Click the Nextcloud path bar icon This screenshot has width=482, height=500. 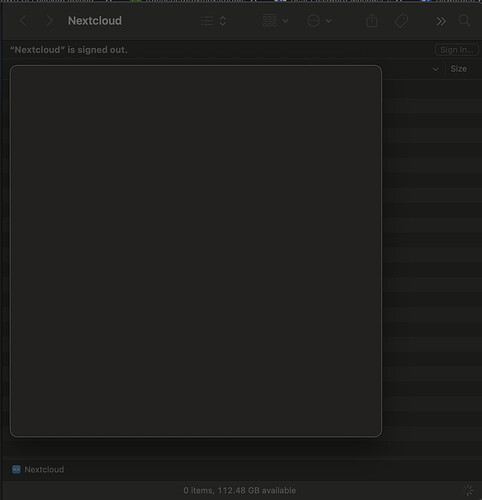click(16, 469)
